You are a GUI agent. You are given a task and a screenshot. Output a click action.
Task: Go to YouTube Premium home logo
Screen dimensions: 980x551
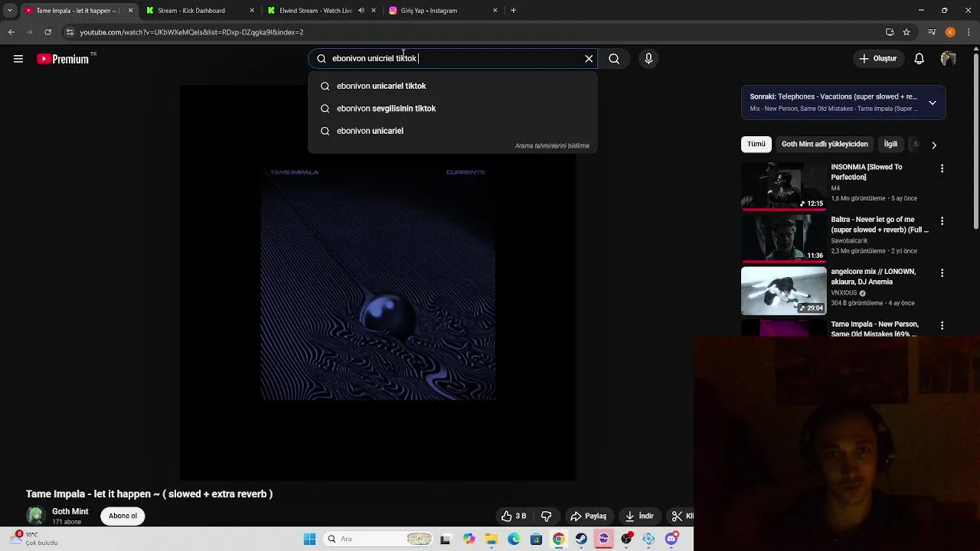63,59
